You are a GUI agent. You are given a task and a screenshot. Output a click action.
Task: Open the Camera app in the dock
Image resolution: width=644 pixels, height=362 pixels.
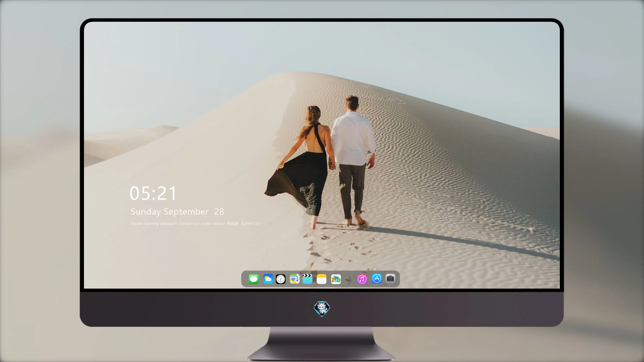point(390,279)
